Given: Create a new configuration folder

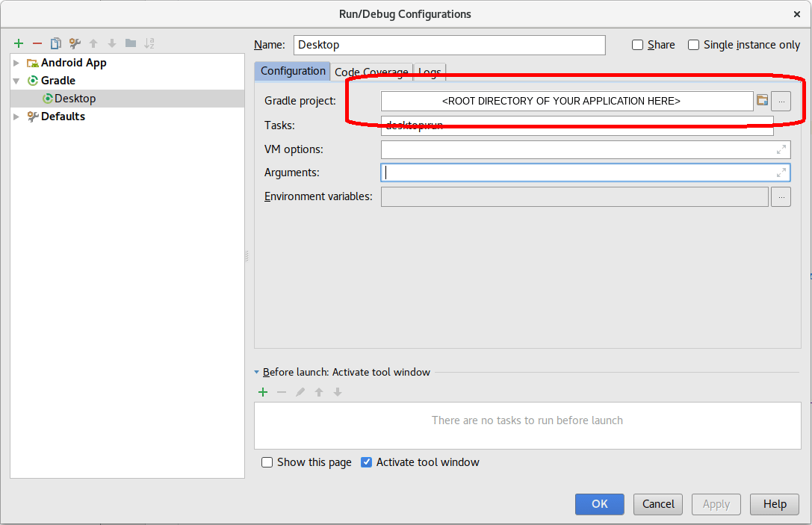Looking at the screenshot, I should coord(129,43).
